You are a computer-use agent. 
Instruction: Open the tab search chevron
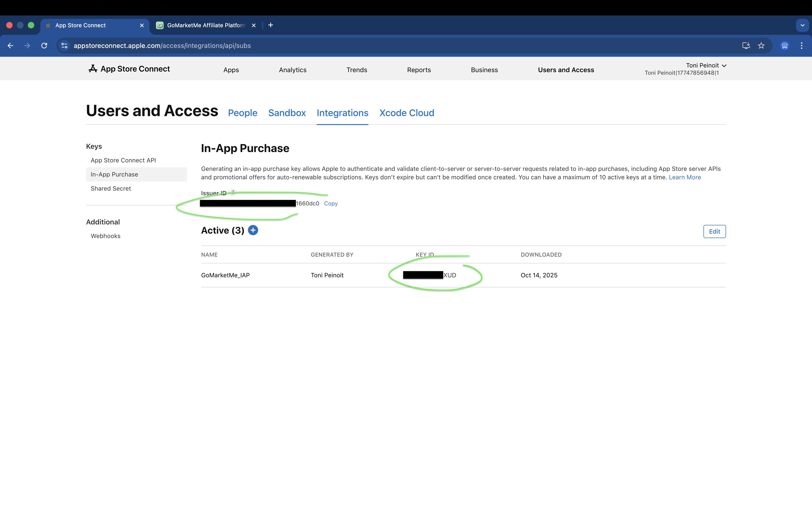point(802,25)
